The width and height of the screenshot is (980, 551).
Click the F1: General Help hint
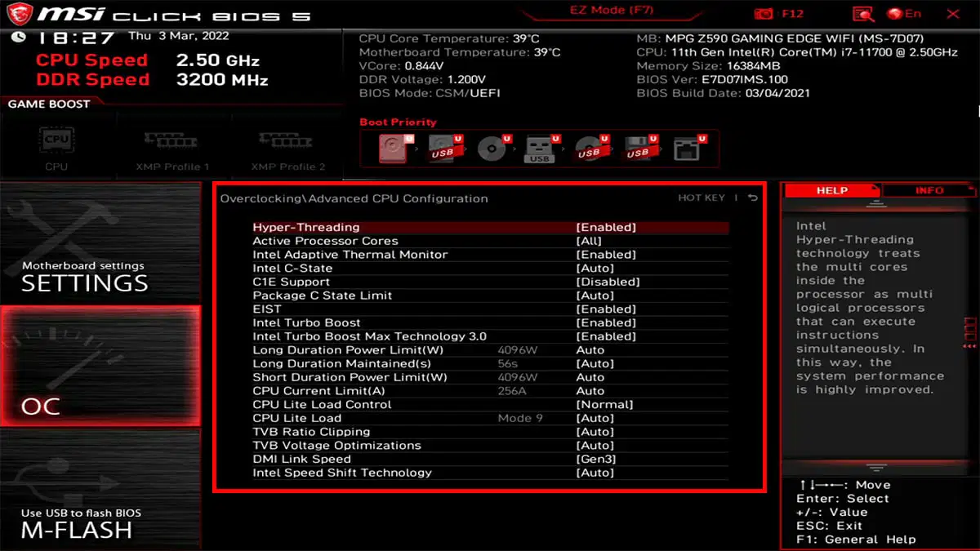(856, 540)
